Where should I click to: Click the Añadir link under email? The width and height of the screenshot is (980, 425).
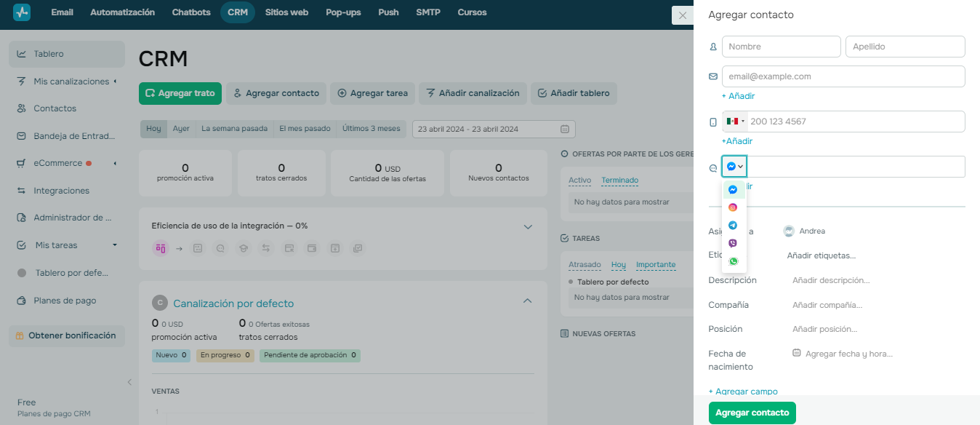pyautogui.click(x=738, y=95)
